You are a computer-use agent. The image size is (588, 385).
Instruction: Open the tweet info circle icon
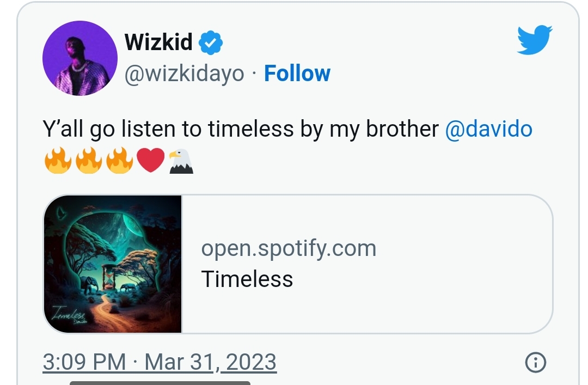536,363
